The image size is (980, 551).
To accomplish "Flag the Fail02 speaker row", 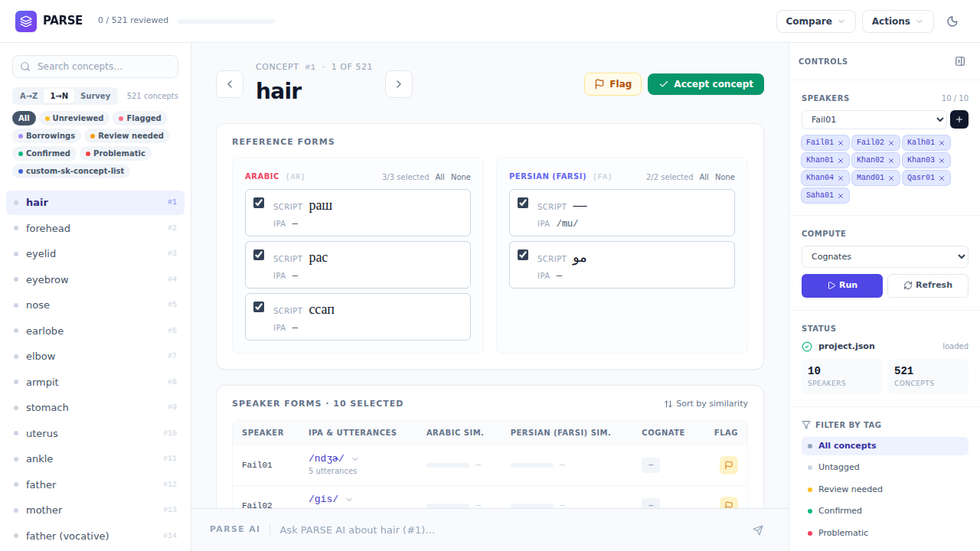I will pyautogui.click(x=729, y=503).
